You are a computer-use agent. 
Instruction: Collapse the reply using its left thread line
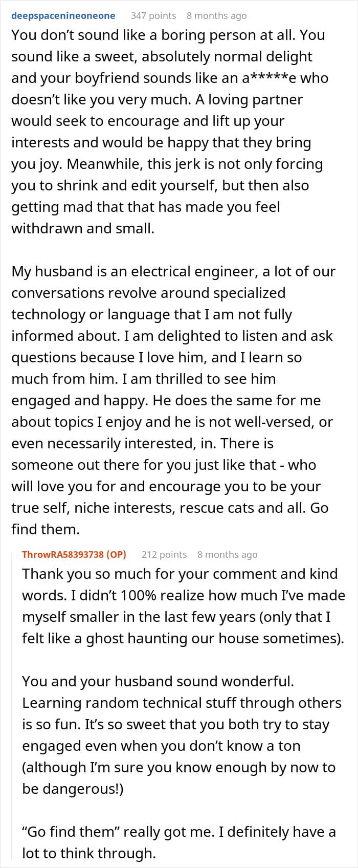coord(13,706)
